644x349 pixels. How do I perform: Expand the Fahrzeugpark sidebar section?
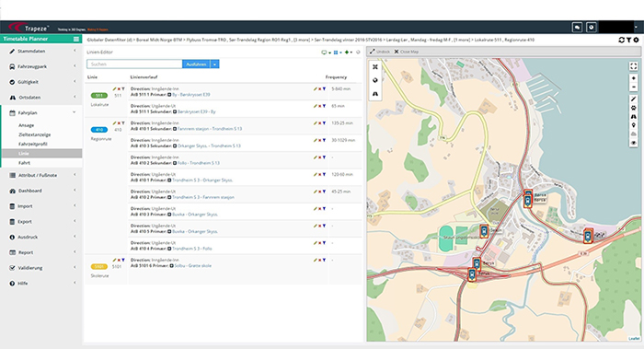click(41, 66)
